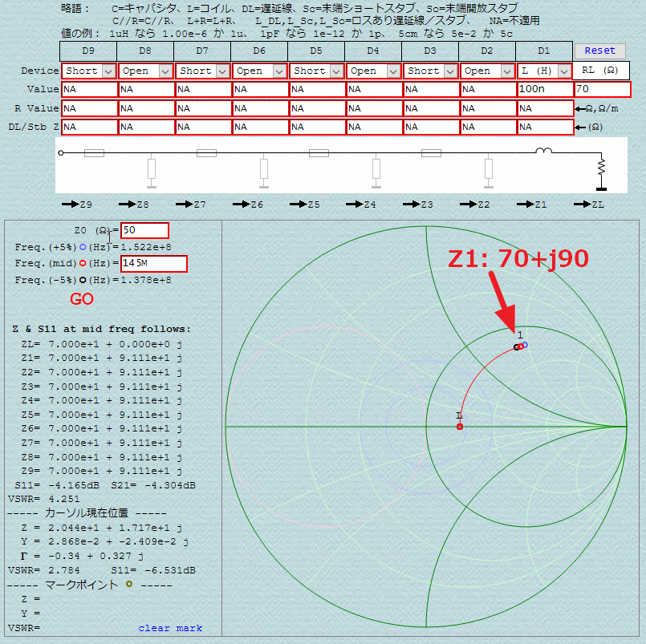
Task: Focus the D2 Value input field
Action: (x=488, y=89)
